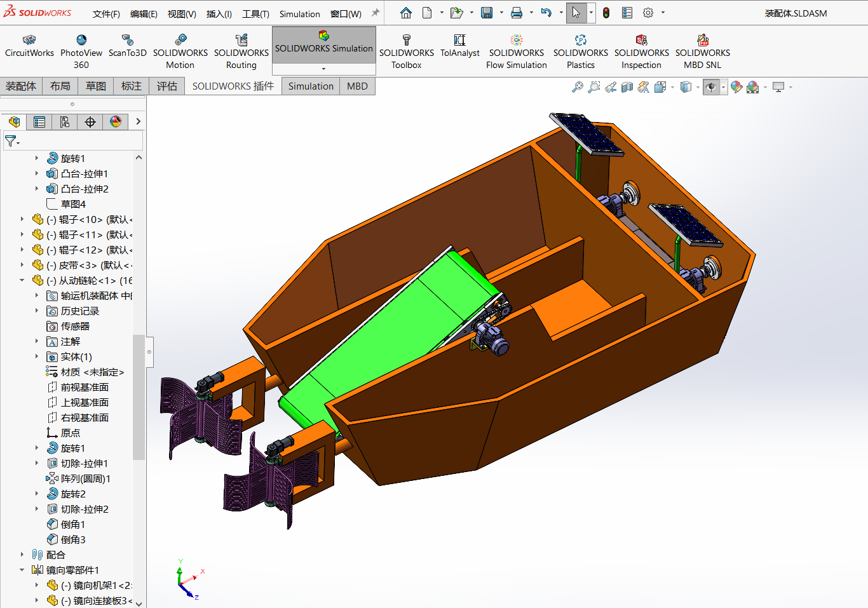Activate Zoom to Area tool
868x608 pixels.
593,87
